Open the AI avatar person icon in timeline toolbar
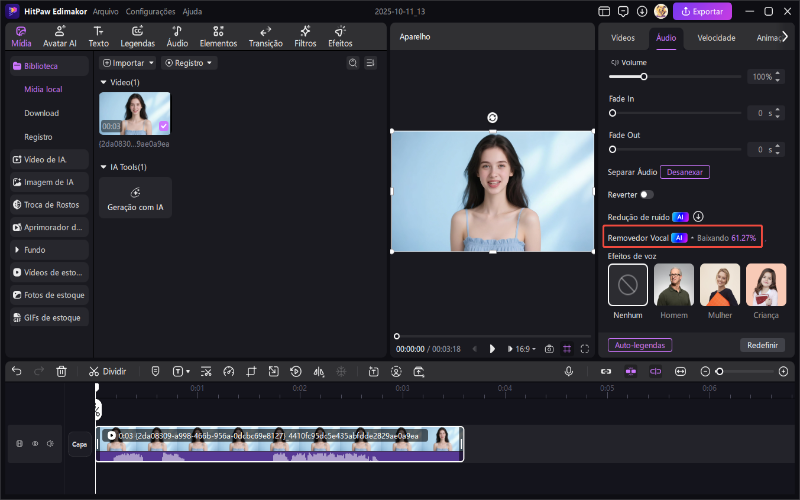The width and height of the screenshot is (800, 500). point(396,371)
